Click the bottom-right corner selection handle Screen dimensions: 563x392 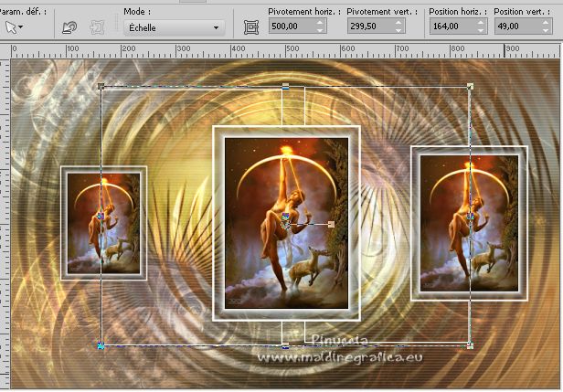[470, 345]
